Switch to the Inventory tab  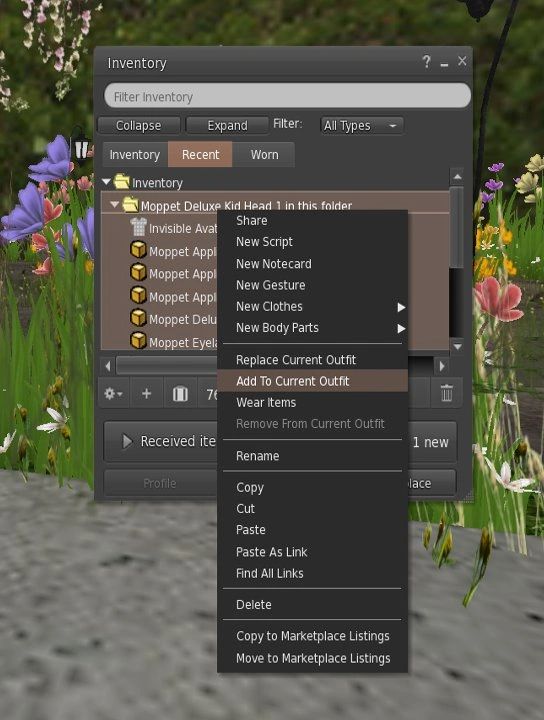point(135,155)
